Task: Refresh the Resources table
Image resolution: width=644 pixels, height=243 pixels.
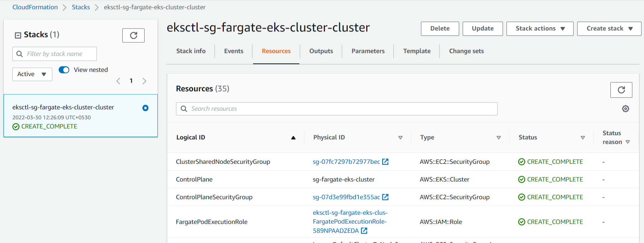Action: coord(621,90)
